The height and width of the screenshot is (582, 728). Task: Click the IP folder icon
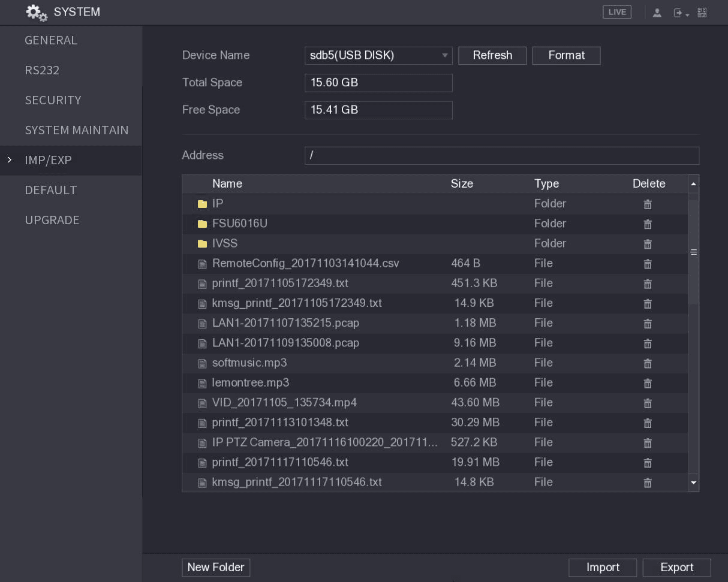pos(202,204)
